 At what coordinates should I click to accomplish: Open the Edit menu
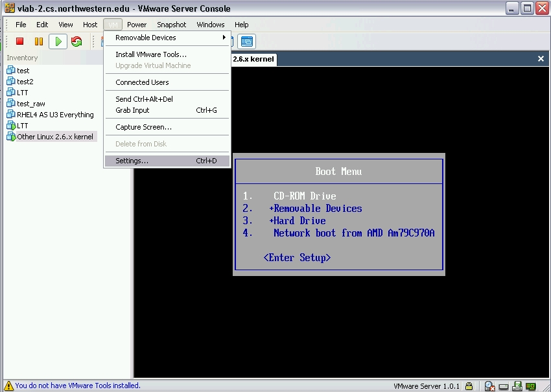42,25
